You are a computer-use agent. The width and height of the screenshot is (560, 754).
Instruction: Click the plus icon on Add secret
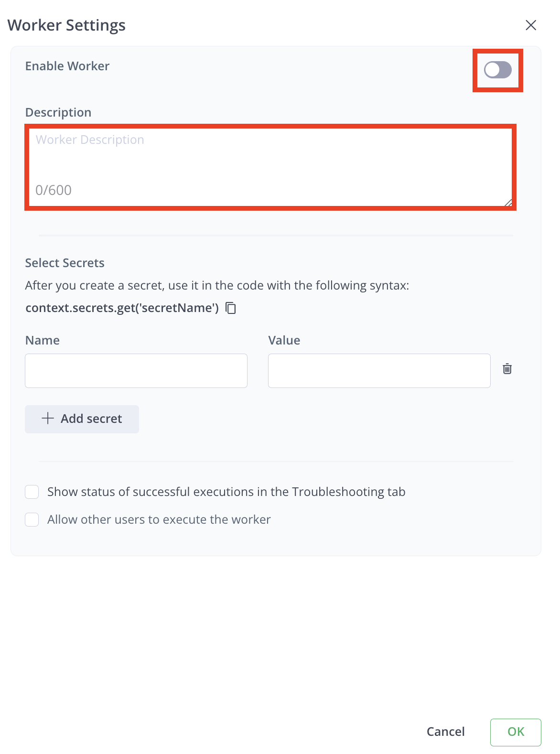[48, 419]
